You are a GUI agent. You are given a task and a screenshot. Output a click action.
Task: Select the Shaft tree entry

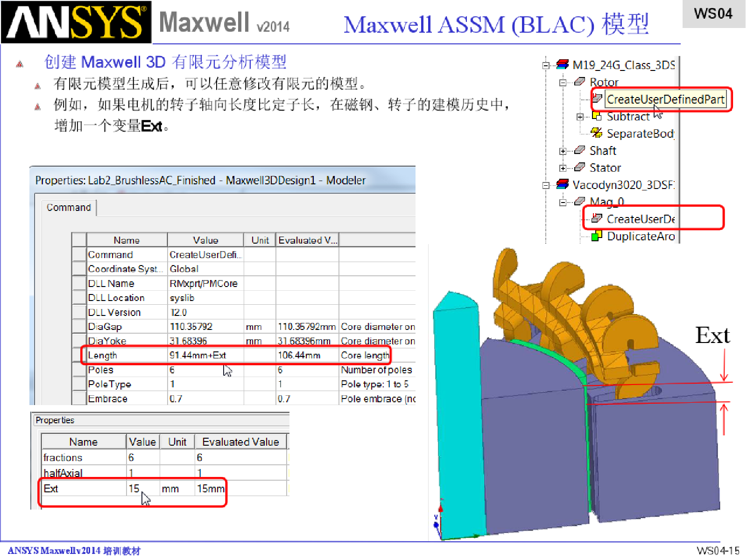pos(603,151)
